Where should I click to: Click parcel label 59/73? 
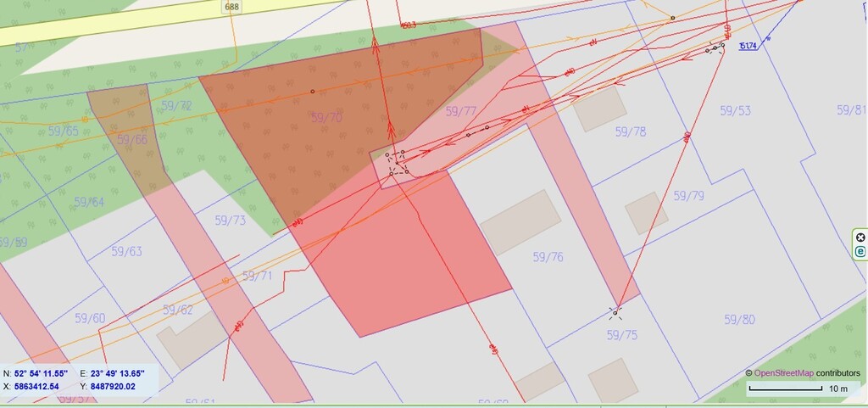click(230, 221)
